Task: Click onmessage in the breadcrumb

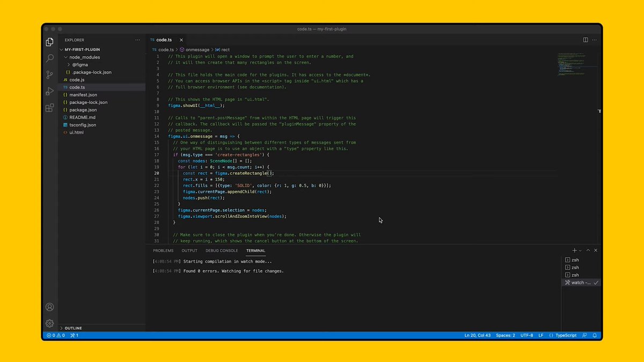Action: (x=194, y=49)
